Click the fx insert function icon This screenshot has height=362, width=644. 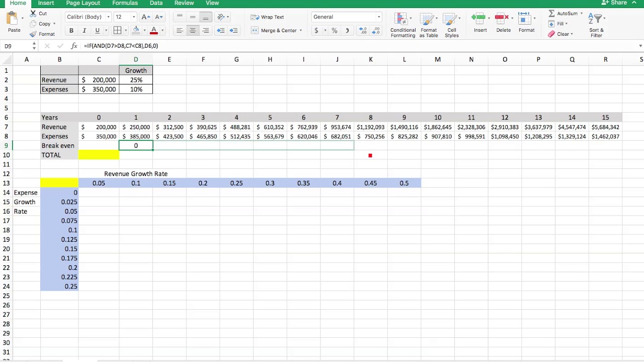(74, 46)
